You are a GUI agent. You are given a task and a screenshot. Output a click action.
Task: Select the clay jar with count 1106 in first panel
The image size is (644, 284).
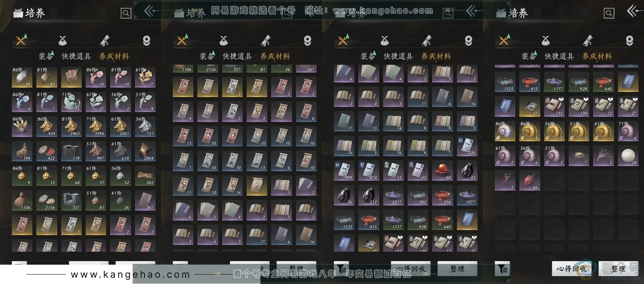click(x=22, y=200)
